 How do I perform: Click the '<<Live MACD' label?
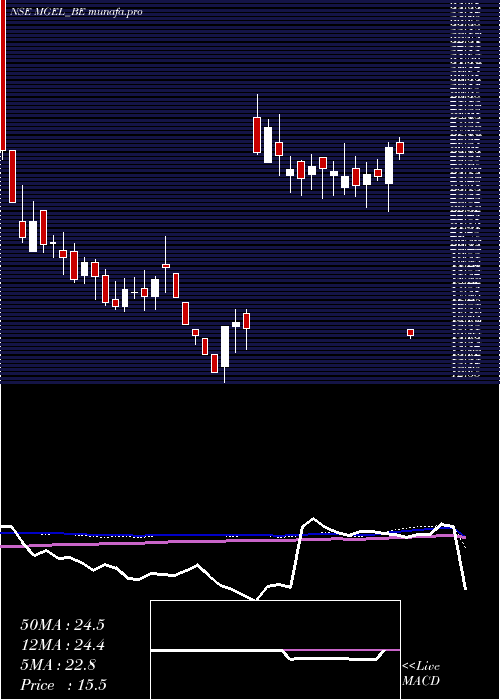coord(421,674)
